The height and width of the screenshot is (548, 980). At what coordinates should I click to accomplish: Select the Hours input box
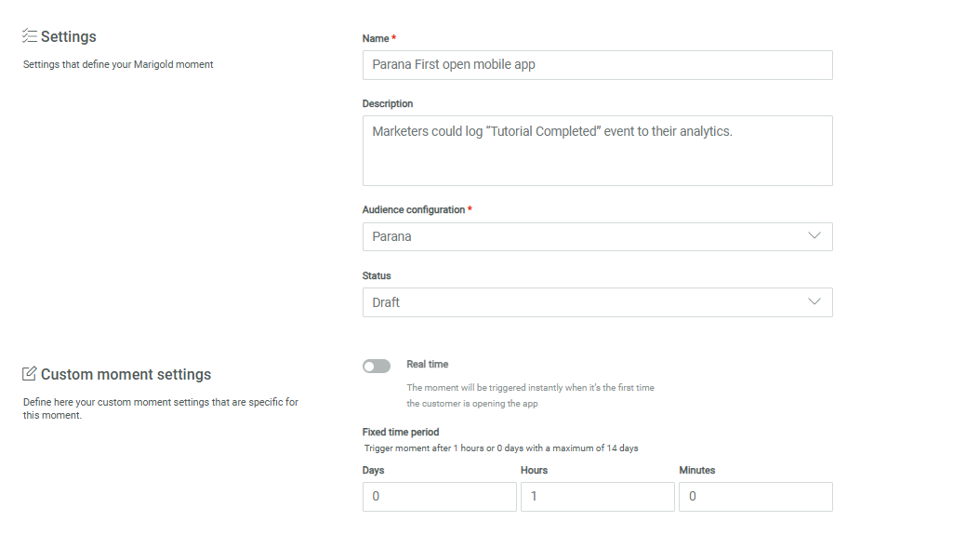[x=597, y=497]
